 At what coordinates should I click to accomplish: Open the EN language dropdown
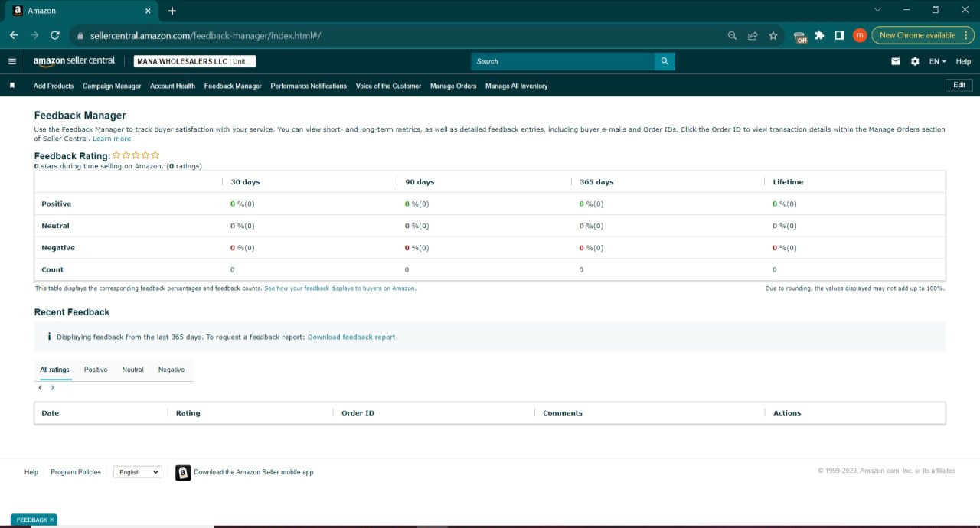coord(938,61)
